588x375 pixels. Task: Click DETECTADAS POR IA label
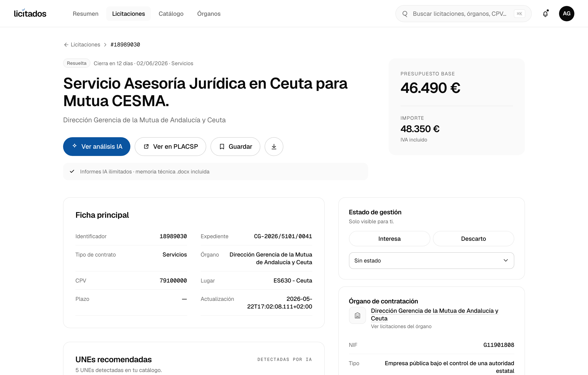click(285, 359)
